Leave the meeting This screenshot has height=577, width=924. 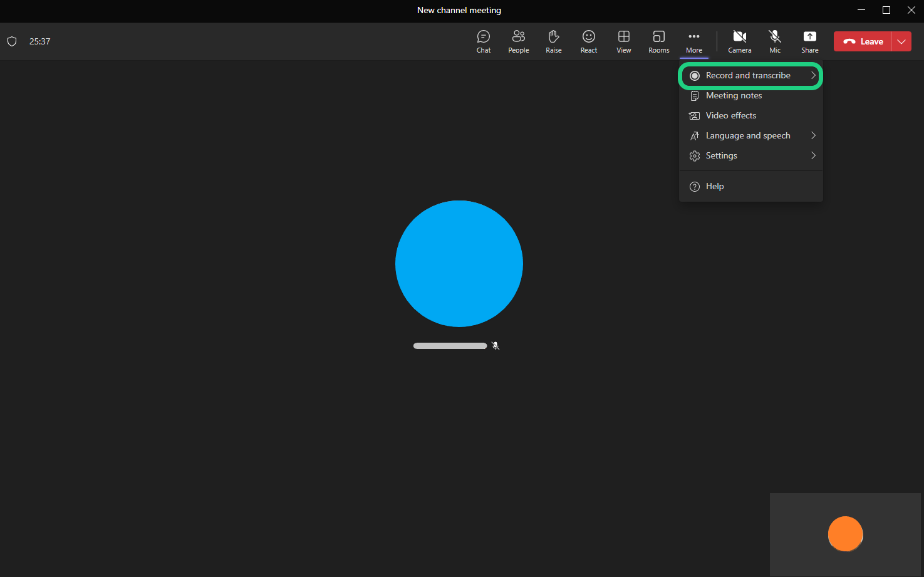click(863, 41)
